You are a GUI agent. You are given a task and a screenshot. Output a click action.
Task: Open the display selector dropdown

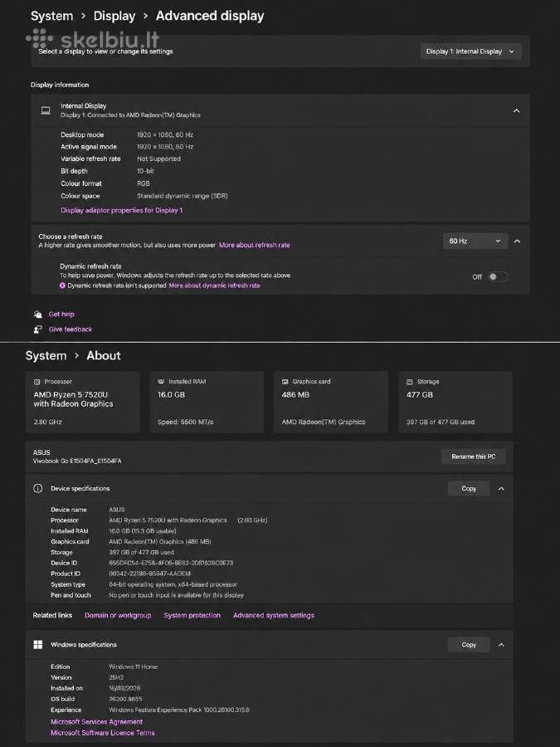(x=470, y=51)
